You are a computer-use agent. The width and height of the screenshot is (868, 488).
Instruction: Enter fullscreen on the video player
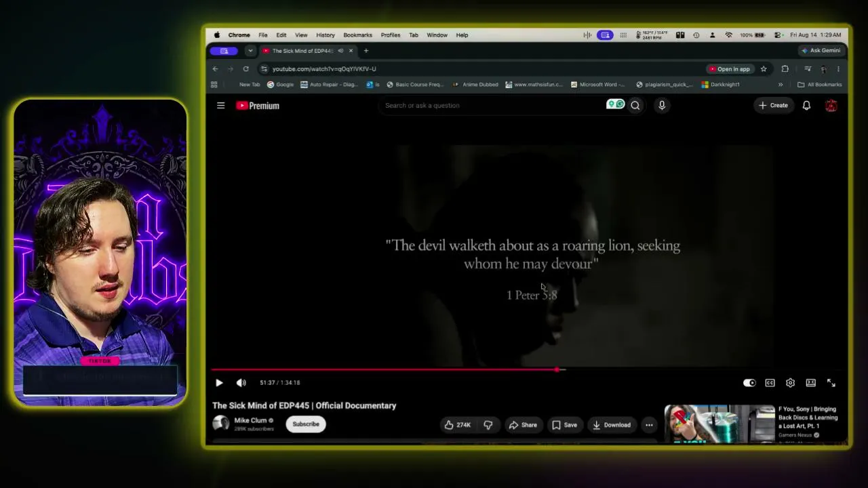pos(831,383)
